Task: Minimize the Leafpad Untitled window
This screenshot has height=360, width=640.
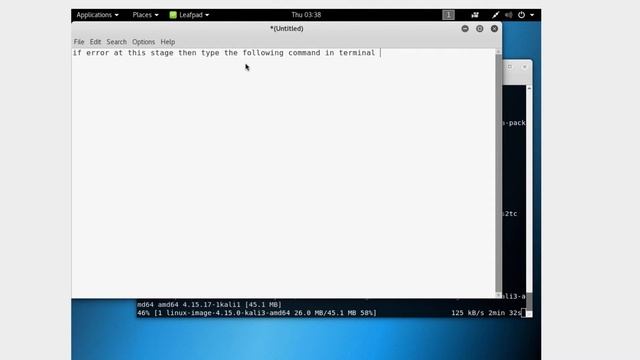Action: point(465,29)
